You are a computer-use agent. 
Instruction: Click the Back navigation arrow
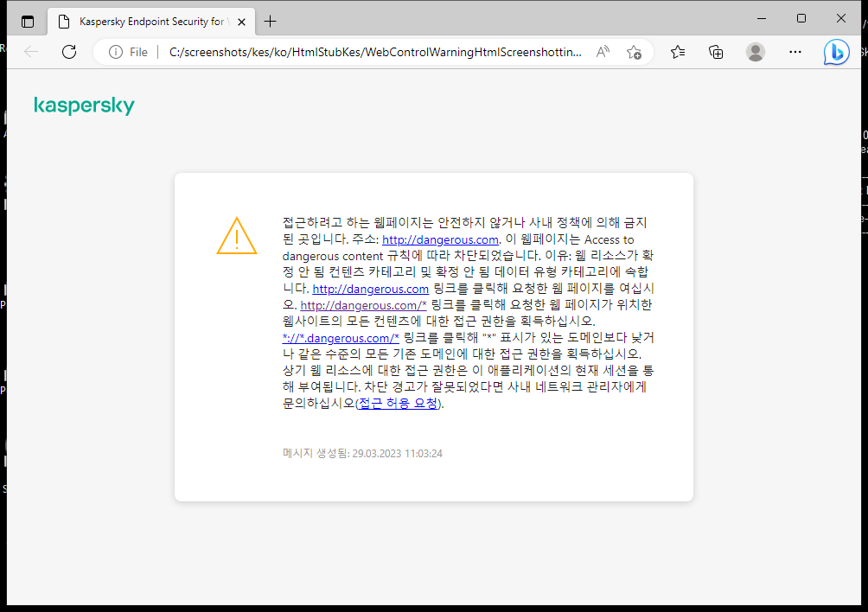(31, 52)
